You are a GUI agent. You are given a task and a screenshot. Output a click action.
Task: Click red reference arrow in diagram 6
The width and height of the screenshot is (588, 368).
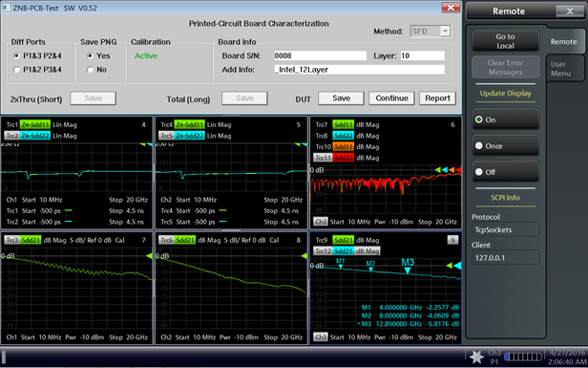[458, 170]
